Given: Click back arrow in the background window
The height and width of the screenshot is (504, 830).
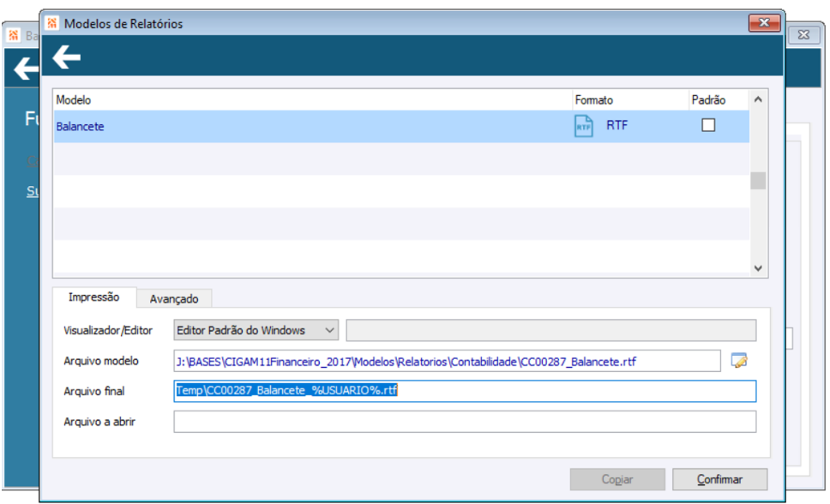Looking at the screenshot, I should pyautogui.click(x=26, y=69).
